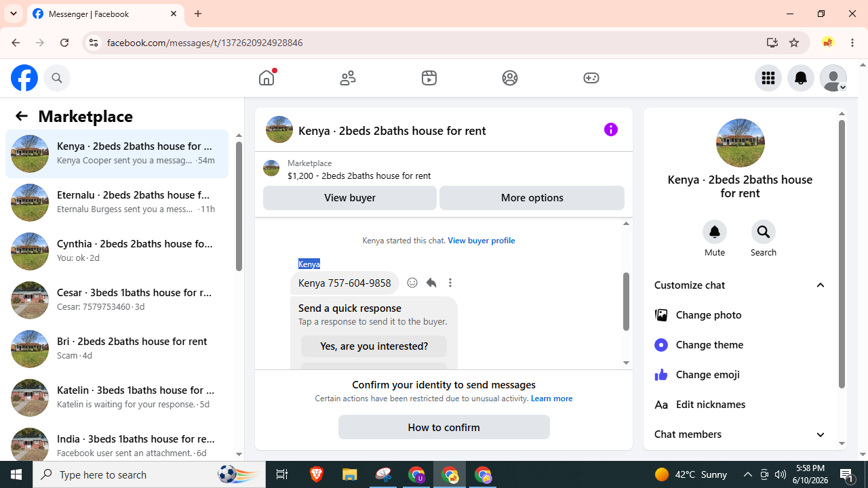Click the Marketplace listing $1,200 text

[359, 176]
